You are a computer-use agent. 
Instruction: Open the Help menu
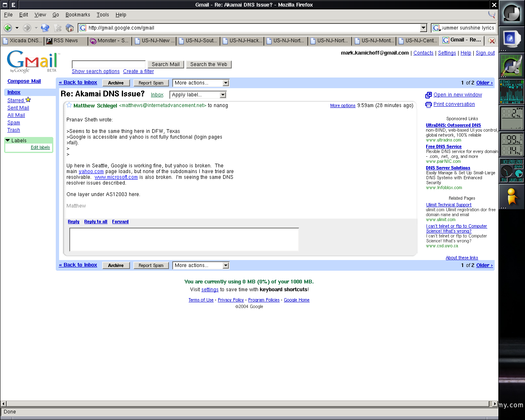click(121, 14)
